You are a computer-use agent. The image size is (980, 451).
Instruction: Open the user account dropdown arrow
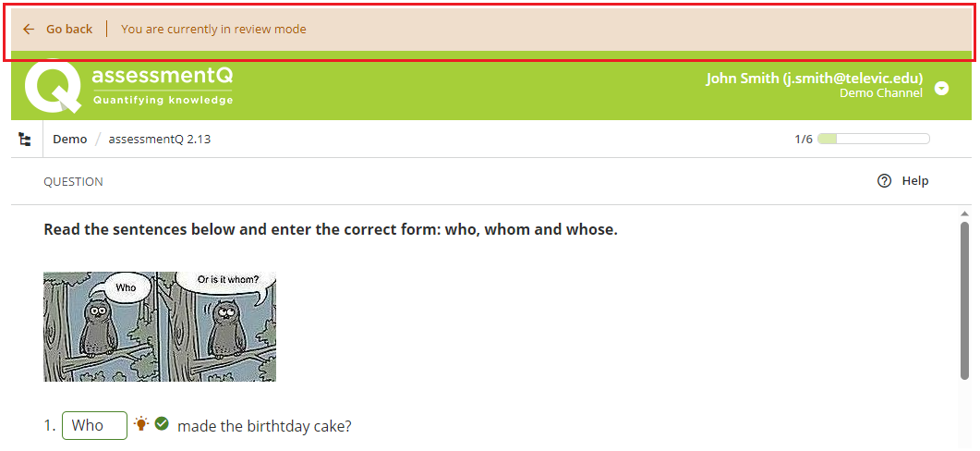[941, 88]
